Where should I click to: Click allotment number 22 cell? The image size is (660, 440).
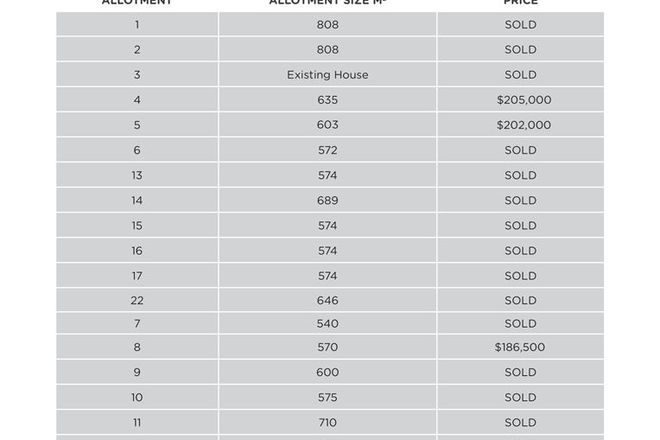[137, 300]
